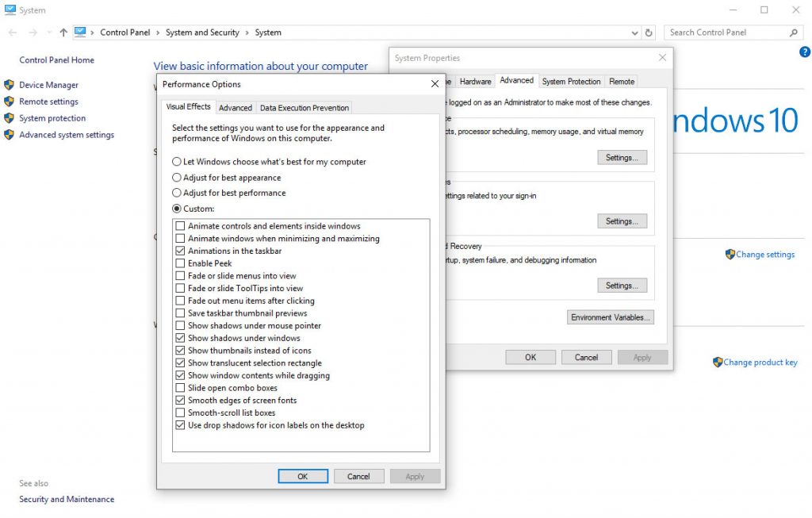Click the System protection shield icon

coord(10,118)
